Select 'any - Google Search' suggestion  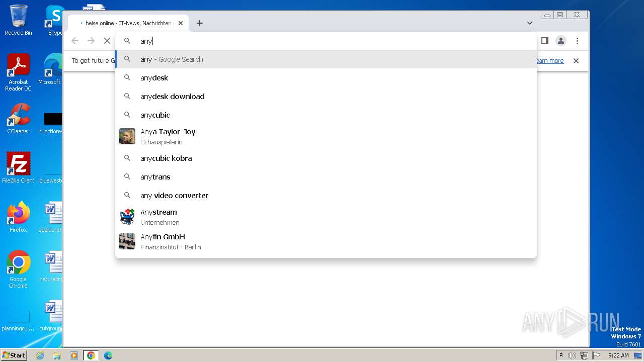pyautogui.click(x=326, y=59)
